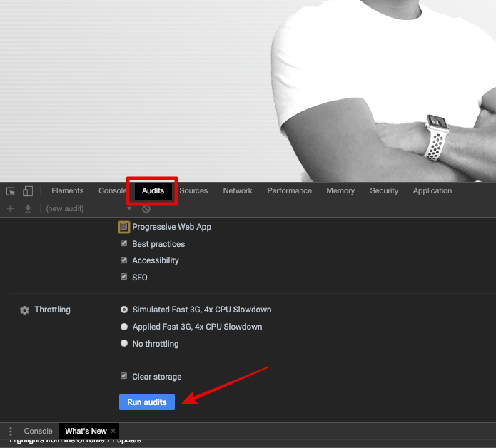Disable the Clear storage checkbox

[124, 377]
